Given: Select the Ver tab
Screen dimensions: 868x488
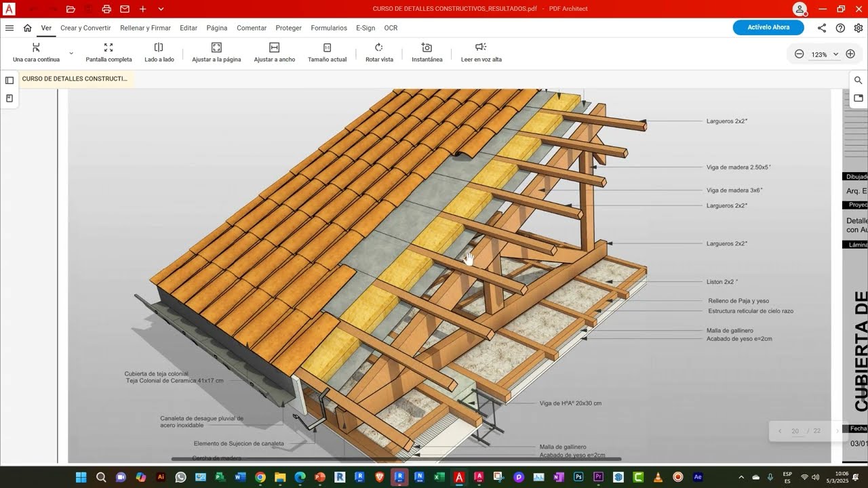Looking at the screenshot, I should pos(46,28).
